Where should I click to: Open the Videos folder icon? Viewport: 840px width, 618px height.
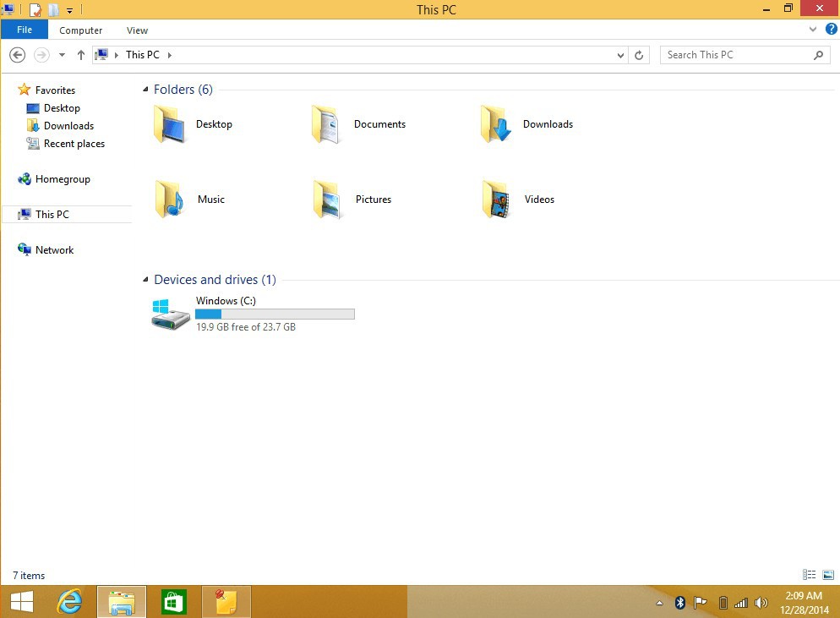[496, 200]
